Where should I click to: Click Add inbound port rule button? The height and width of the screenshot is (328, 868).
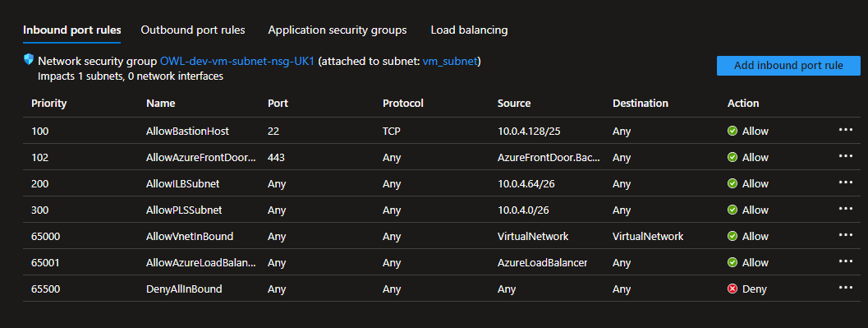(x=788, y=66)
